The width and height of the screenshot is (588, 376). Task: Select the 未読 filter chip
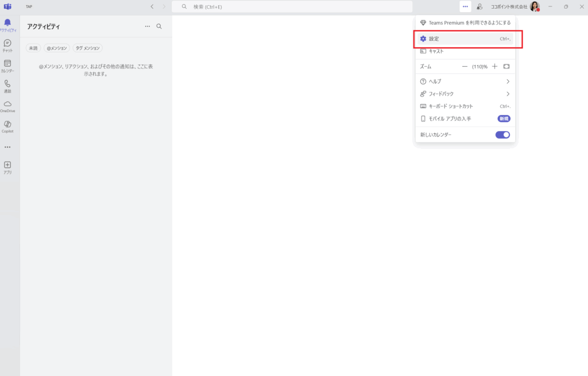pos(33,48)
